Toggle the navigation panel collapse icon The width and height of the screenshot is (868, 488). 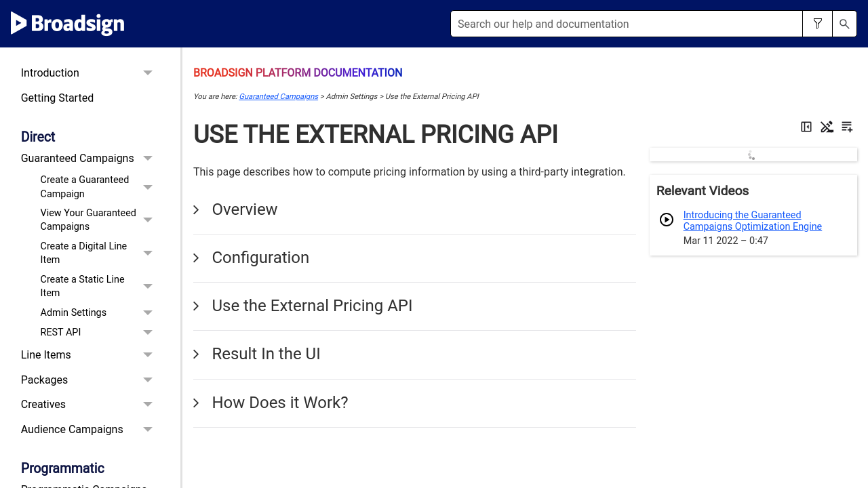click(806, 127)
